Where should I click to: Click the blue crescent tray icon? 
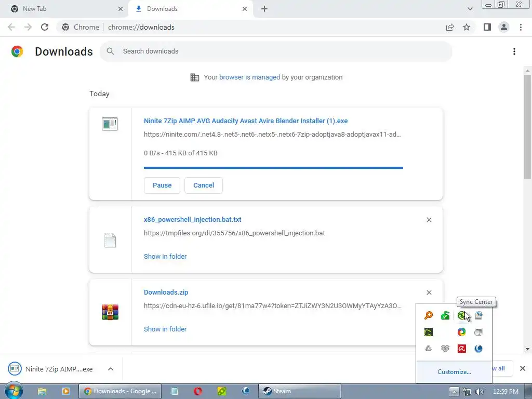click(x=478, y=349)
